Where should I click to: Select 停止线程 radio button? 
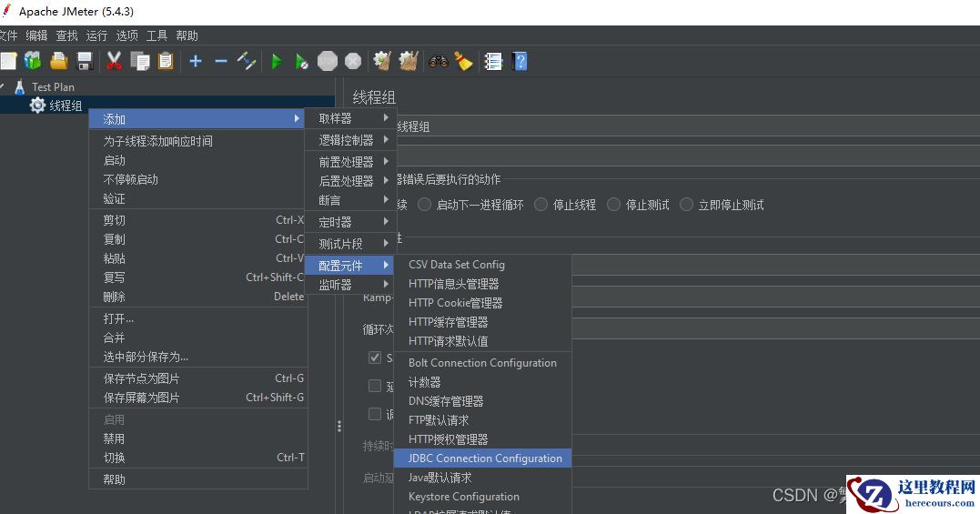pyautogui.click(x=541, y=204)
